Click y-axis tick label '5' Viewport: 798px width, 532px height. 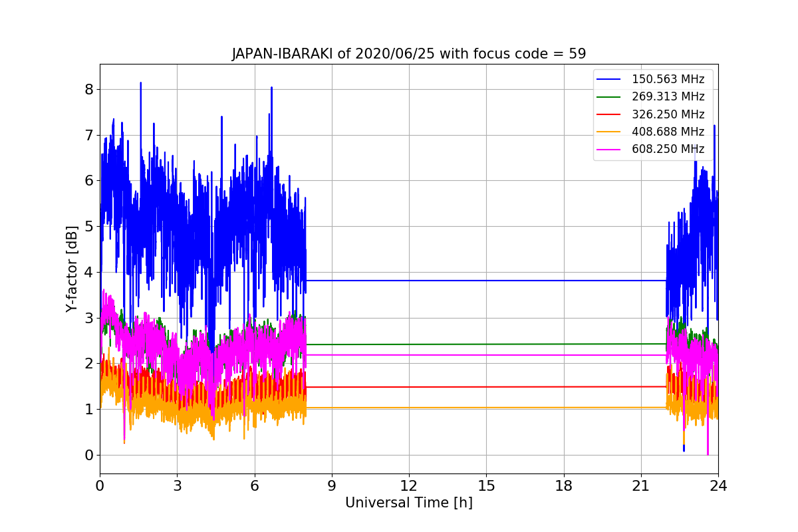pyautogui.click(x=89, y=227)
